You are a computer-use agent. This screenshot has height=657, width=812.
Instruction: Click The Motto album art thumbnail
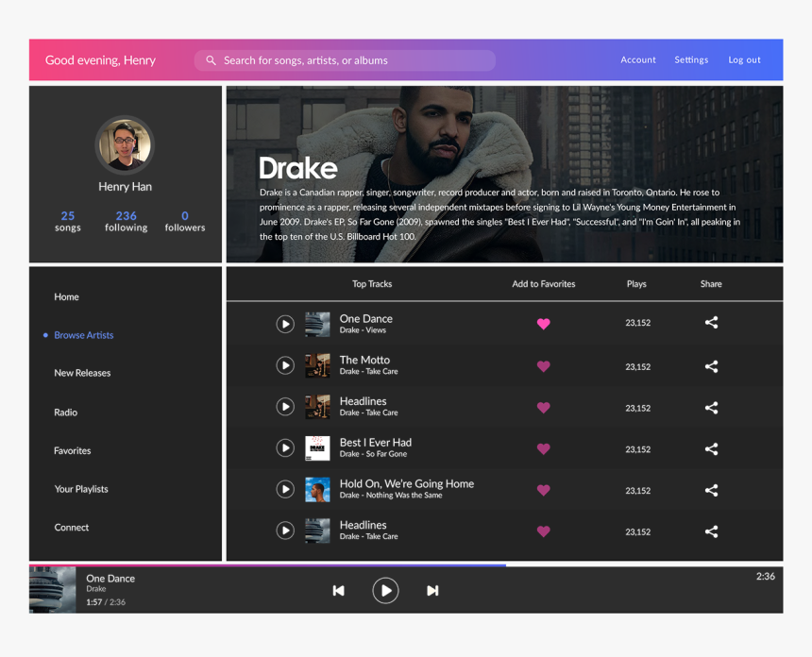[317, 365]
